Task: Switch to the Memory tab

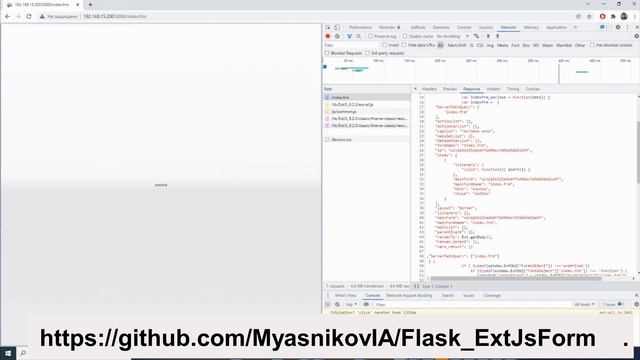Action: coord(531,27)
